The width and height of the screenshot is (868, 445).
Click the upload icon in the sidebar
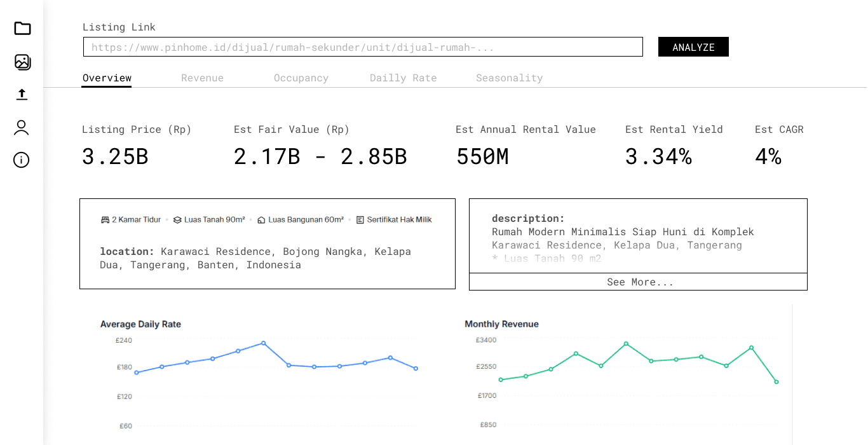point(22,93)
